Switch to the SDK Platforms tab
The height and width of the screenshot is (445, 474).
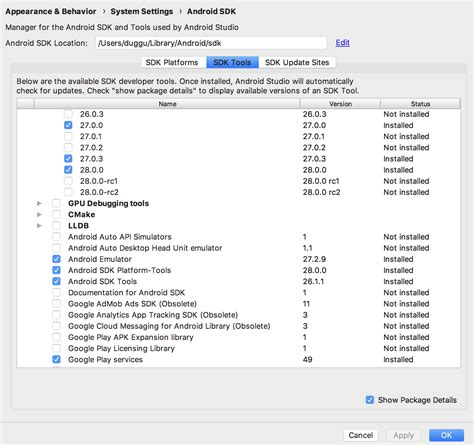172,62
